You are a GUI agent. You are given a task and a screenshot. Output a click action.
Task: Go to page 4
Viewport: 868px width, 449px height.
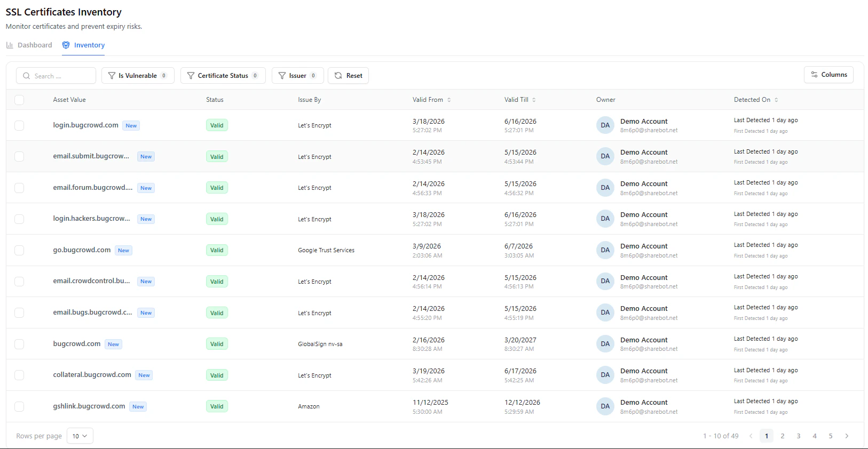[815, 436]
